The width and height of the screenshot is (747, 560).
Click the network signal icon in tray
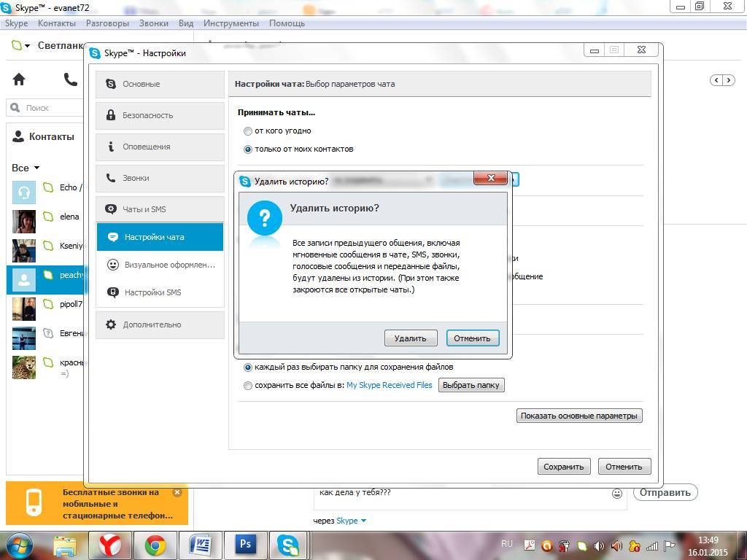(x=651, y=546)
